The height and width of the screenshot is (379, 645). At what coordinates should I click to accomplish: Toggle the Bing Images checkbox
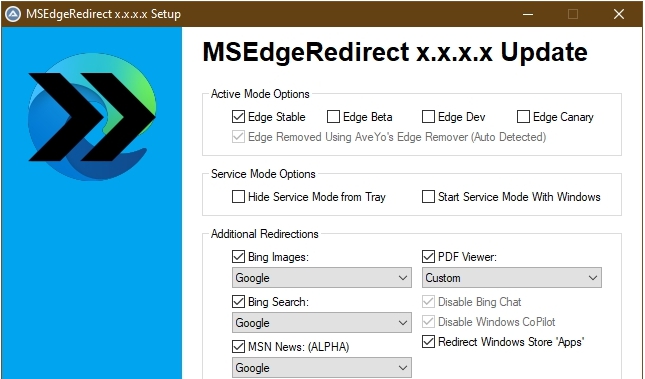click(x=238, y=257)
